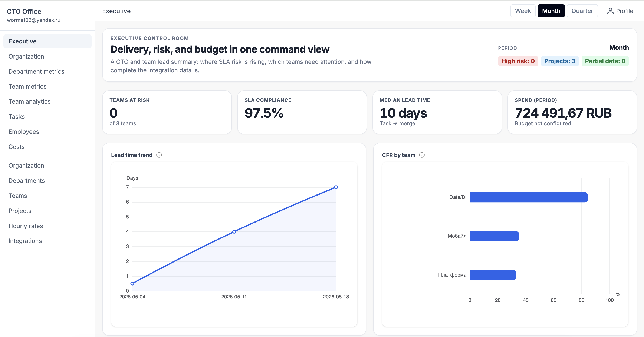Open Departments settings
This screenshot has height=337, width=644.
click(47, 181)
